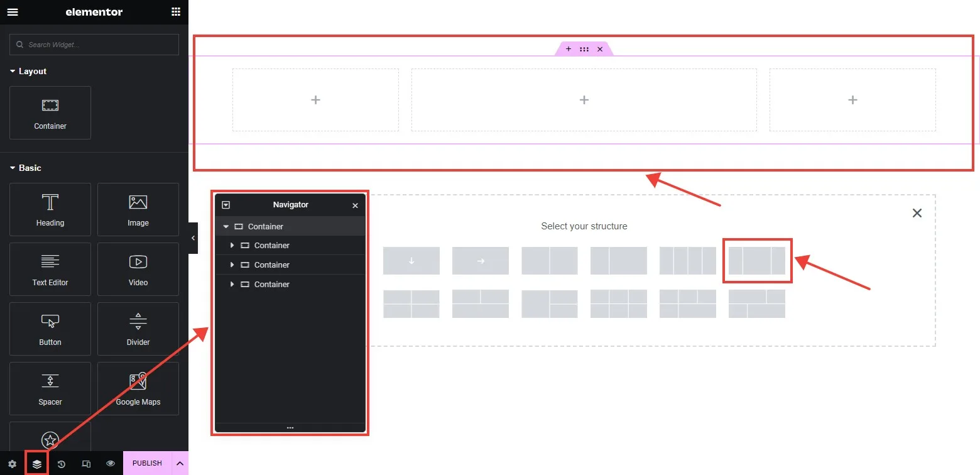Add element in the middle container plus
Screen dimensions: 980x475
[584, 100]
